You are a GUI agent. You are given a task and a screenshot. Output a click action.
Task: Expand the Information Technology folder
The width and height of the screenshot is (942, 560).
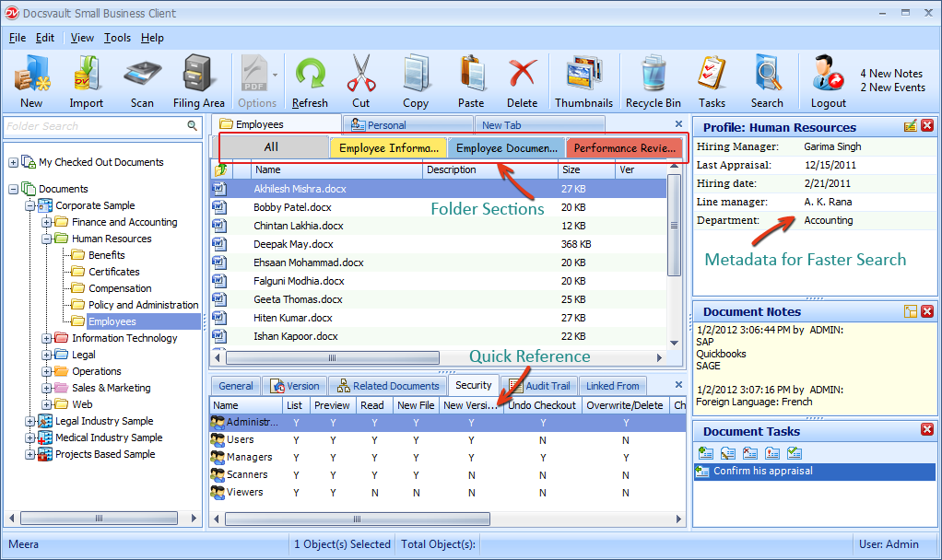coord(46,339)
